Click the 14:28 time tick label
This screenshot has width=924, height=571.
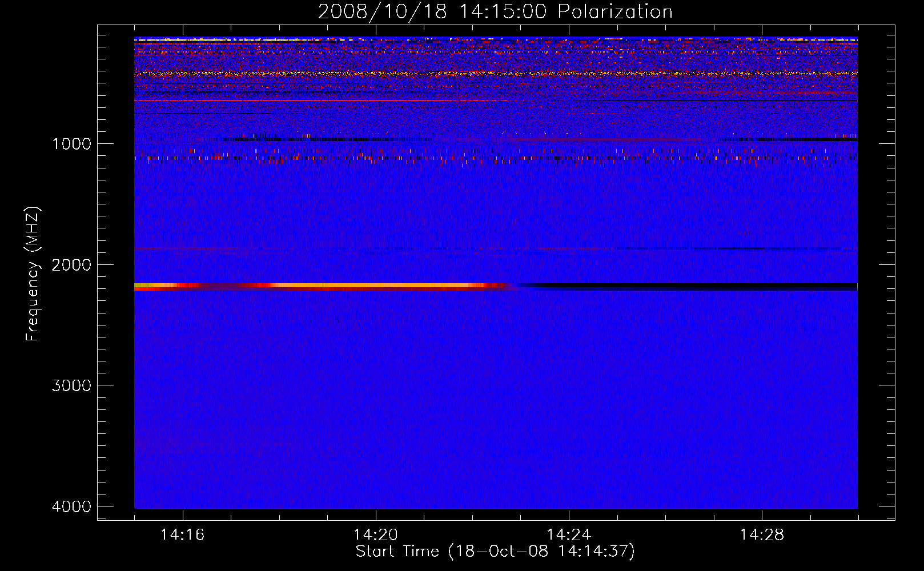point(762,535)
